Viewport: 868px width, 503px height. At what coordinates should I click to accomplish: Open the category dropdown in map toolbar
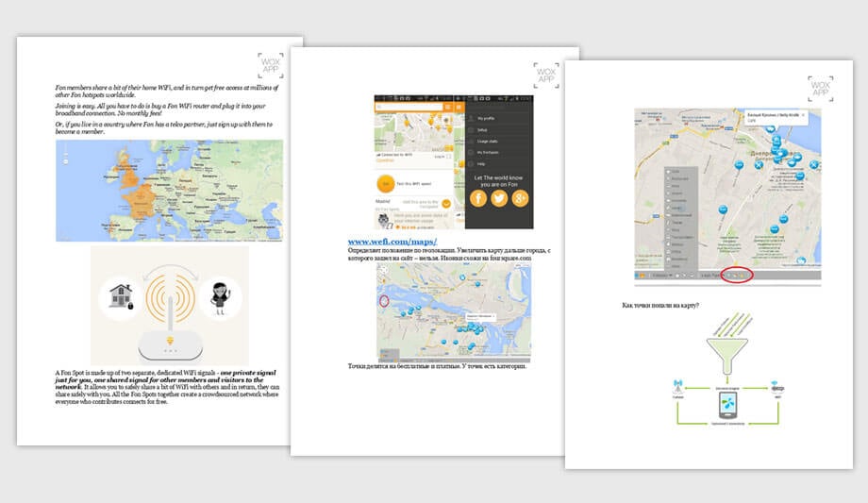(661, 276)
